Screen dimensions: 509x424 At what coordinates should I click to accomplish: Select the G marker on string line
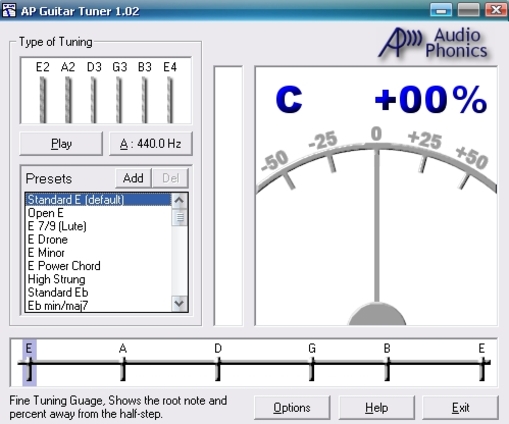(312, 362)
